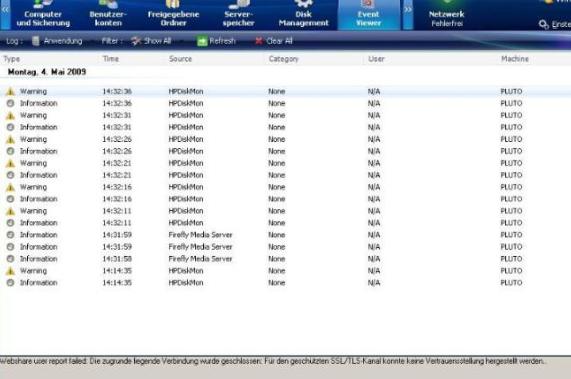
Task: Show more tabs with the right chevron
Action: click(x=407, y=10)
